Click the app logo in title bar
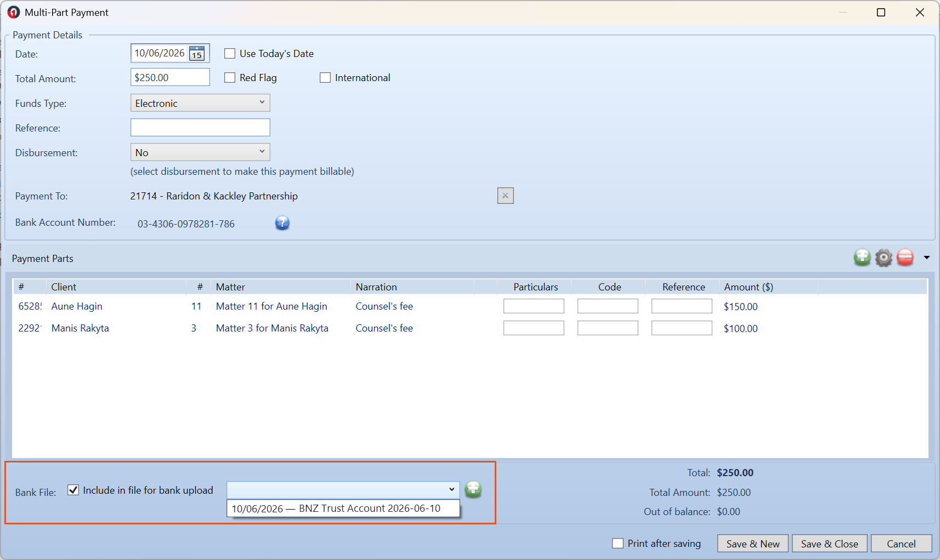Image resolution: width=940 pixels, height=560 pixels. click(x=13, y=12)
